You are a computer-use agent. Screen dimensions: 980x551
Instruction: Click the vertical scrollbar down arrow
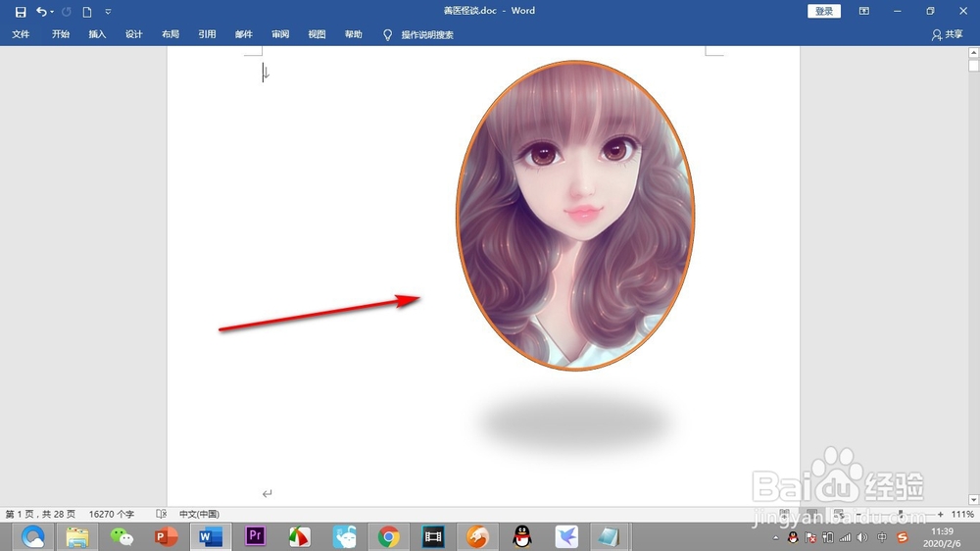(973, 499)
